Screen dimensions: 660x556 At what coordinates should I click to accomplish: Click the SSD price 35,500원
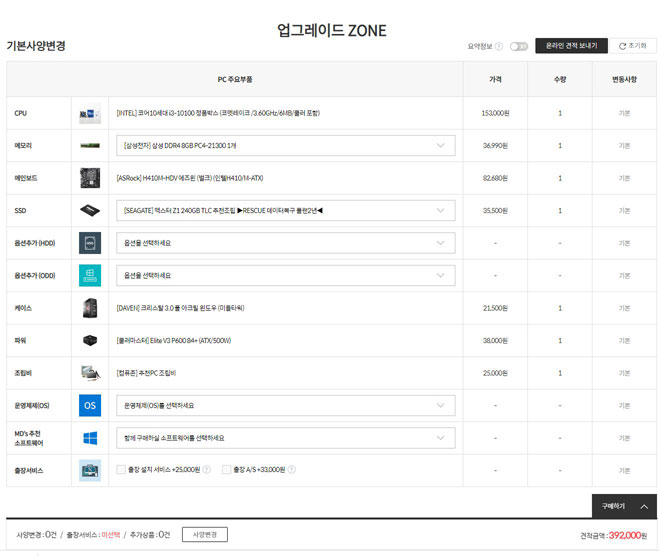click(495, 210)
